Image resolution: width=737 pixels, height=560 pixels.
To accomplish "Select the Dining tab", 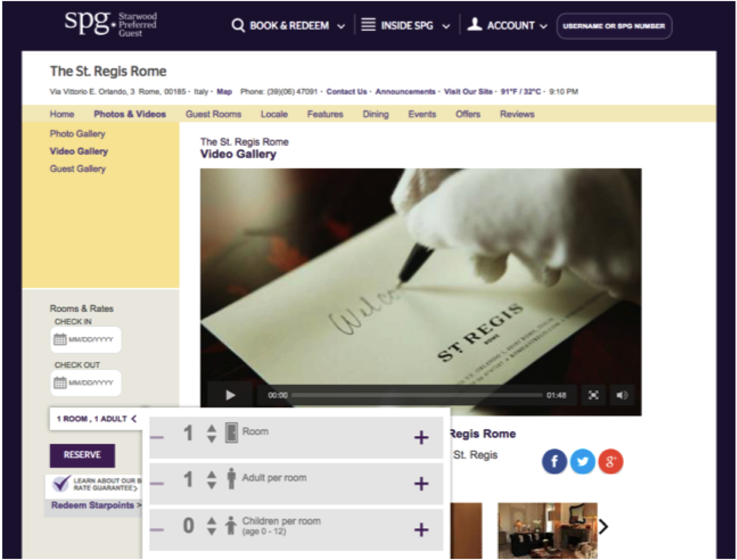I will click(x=376, y=114).
